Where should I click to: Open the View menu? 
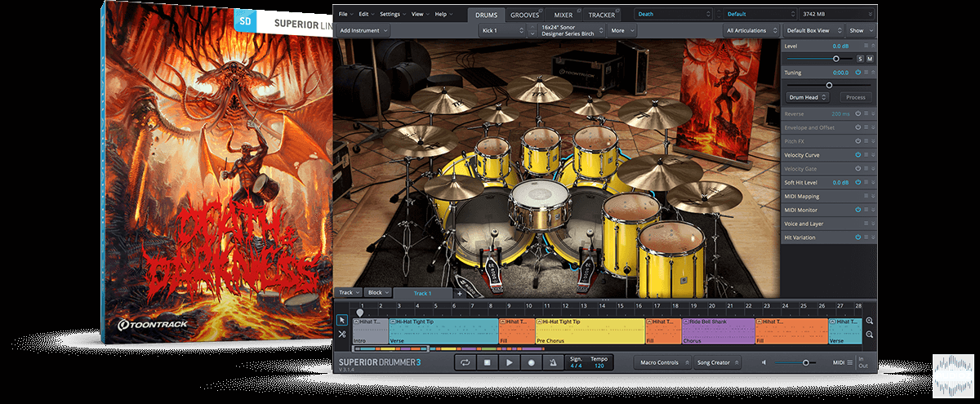click(420, 14)
